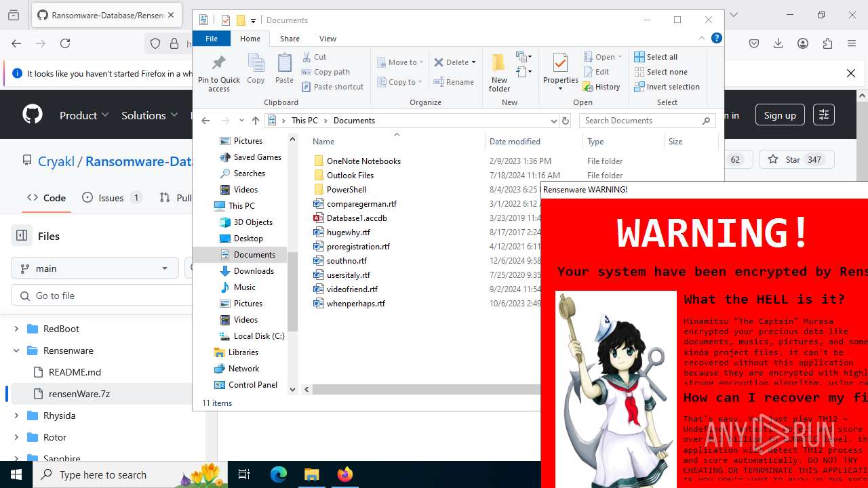Screen dimensions: 868x488
Task: Click Explorer horizontal scrollbar
Action: (426, 390)
